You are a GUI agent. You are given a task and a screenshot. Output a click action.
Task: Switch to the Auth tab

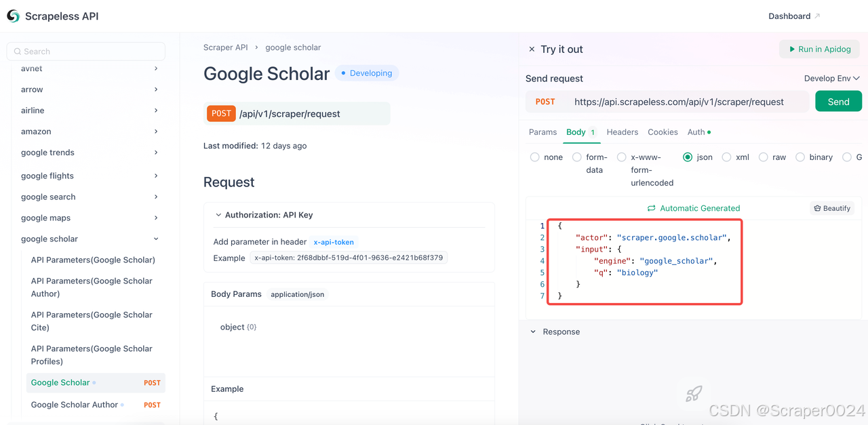click(x=699, y=132)
